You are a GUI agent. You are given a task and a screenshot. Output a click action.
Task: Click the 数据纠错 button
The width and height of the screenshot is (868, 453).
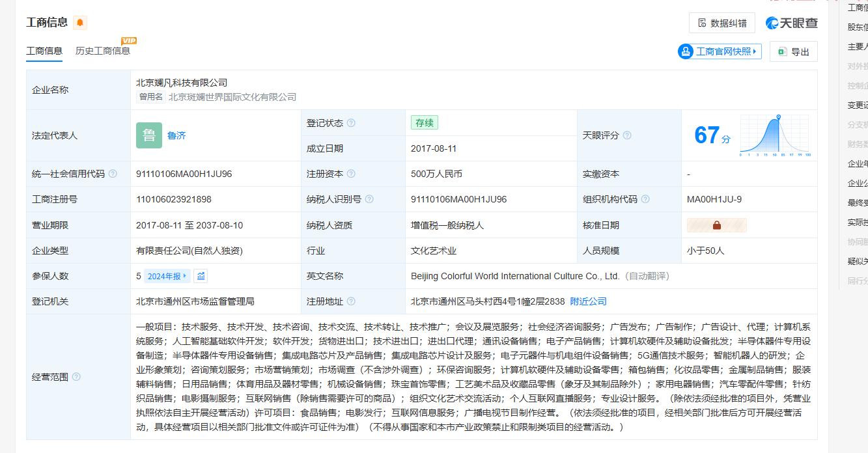[x=721, y=23]
